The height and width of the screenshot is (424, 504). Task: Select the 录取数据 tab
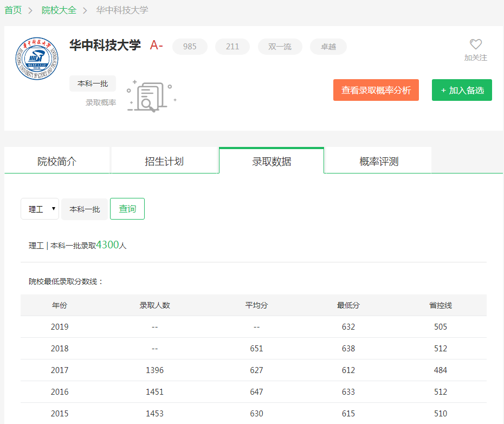tap(272, 161)
